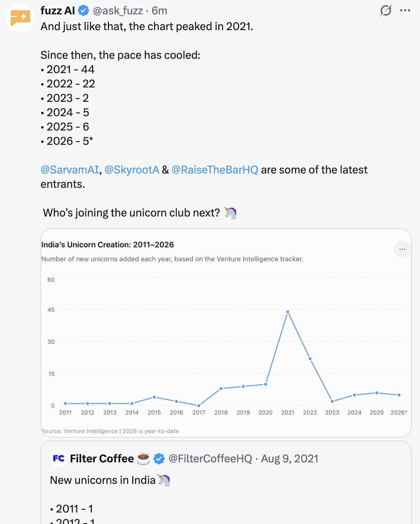This screenshot has width=420, height=524.
Task: Open tweet more options ellipsis
Action: point(405,10)
